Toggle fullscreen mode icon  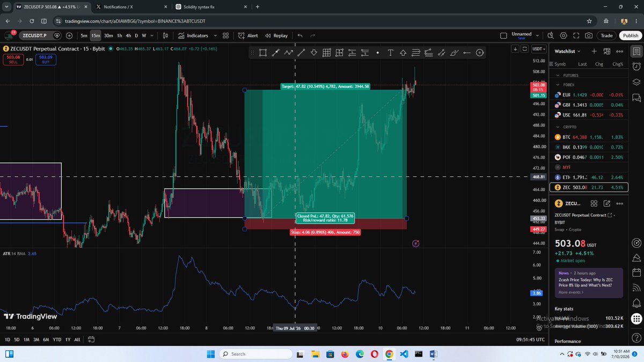[x=576, y=35]
